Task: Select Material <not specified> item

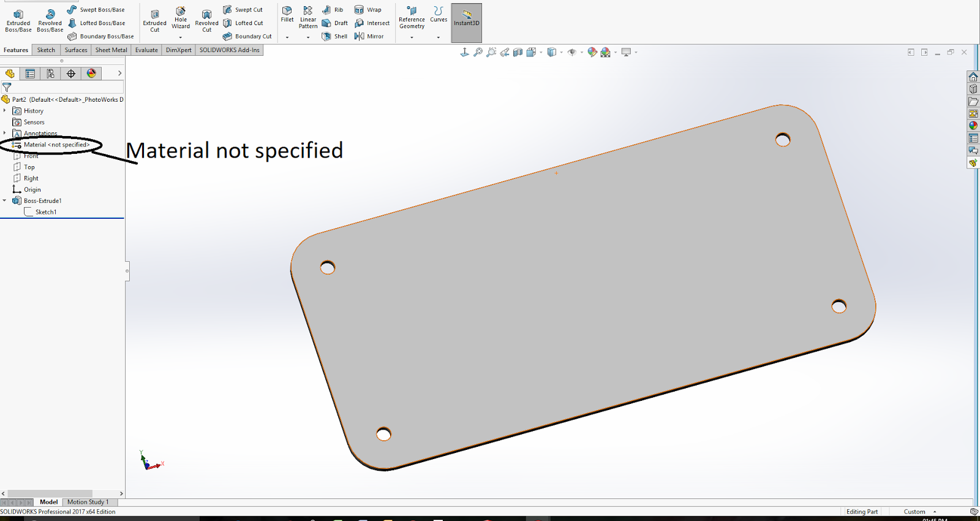Action: click(x=51, y=145)
